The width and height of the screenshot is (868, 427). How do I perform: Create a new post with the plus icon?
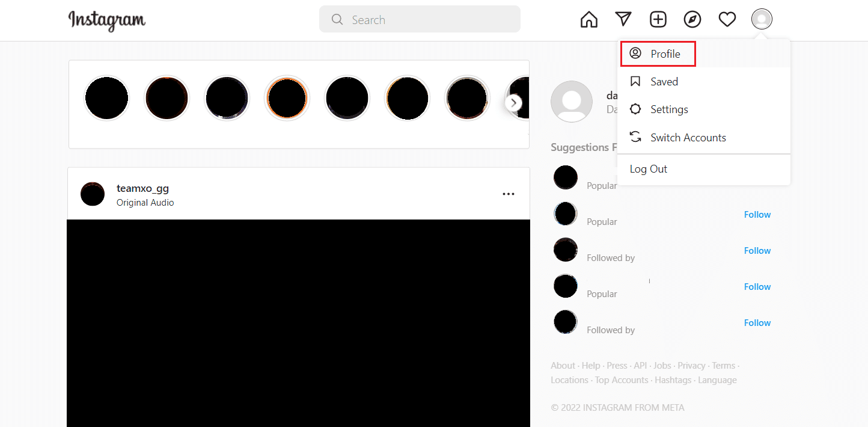pyautogui.click(x=658, y=19)
